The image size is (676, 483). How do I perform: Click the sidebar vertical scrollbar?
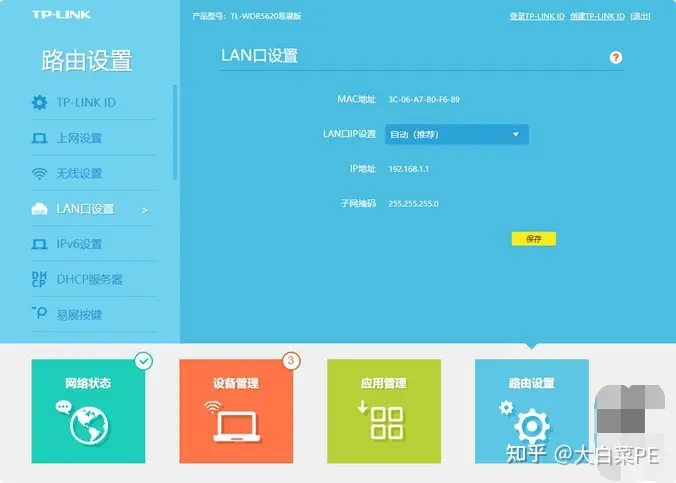point(175,132)
